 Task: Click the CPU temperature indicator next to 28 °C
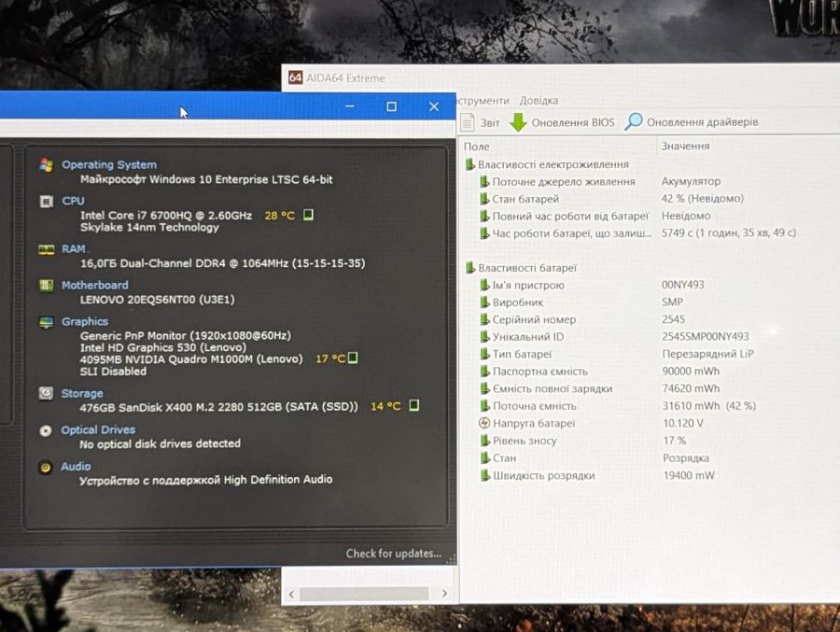308,215
